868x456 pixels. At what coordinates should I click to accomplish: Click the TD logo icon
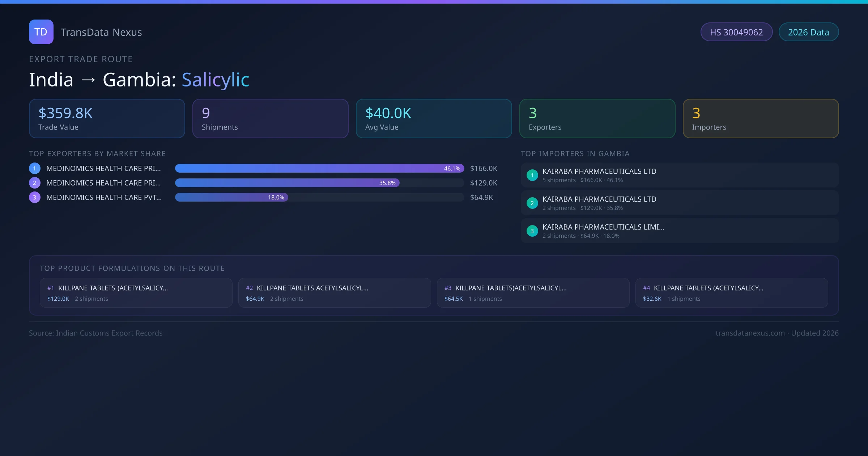41,32
